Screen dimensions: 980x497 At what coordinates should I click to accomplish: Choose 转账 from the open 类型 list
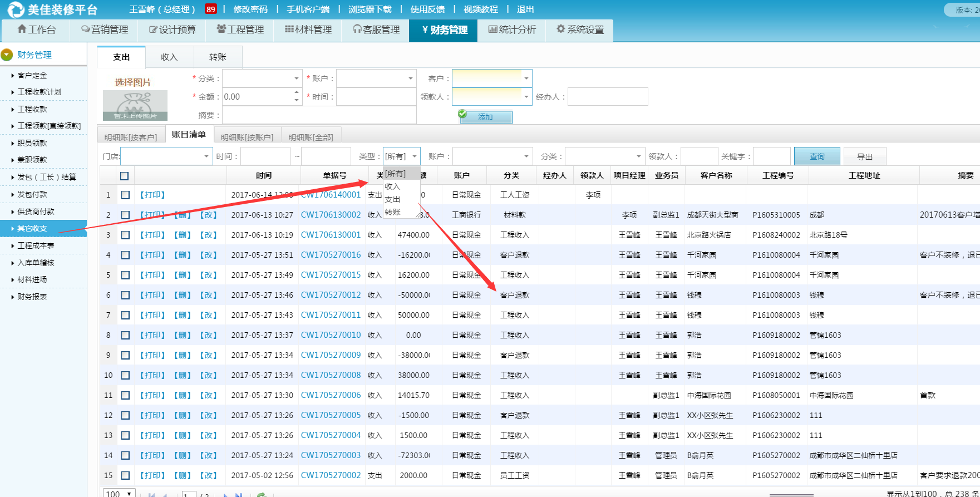(x=393, y=212)
